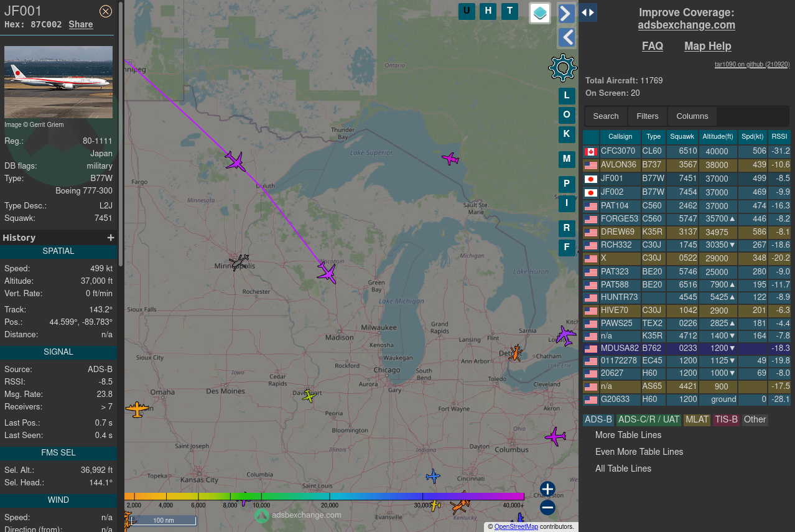Select the FORGE53 row in the table
Image resolution: width=795 pixels, height=532 pixels.
pyautogui.click(x=687, y=219)
